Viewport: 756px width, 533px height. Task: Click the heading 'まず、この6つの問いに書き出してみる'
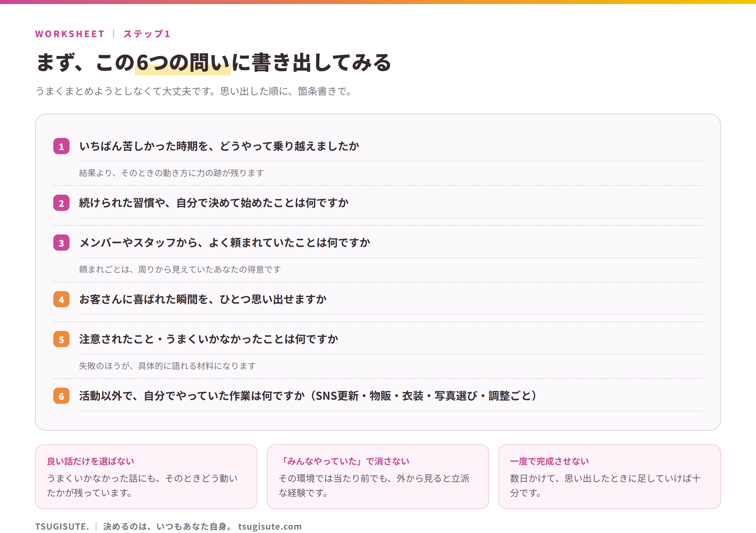213,63
